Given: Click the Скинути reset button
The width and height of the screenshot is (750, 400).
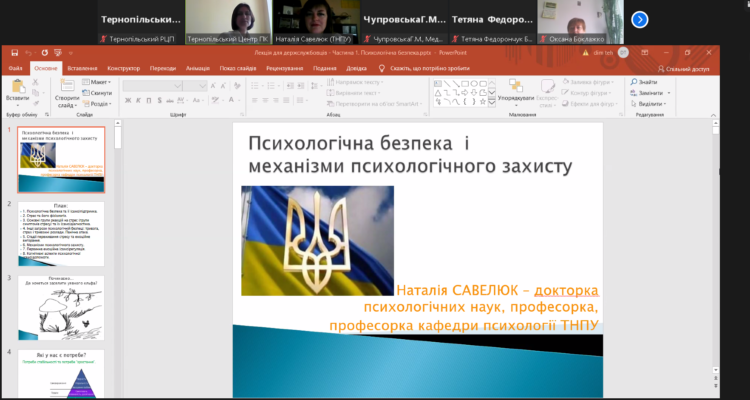Looking at the screenshot, I should (97, 93).
